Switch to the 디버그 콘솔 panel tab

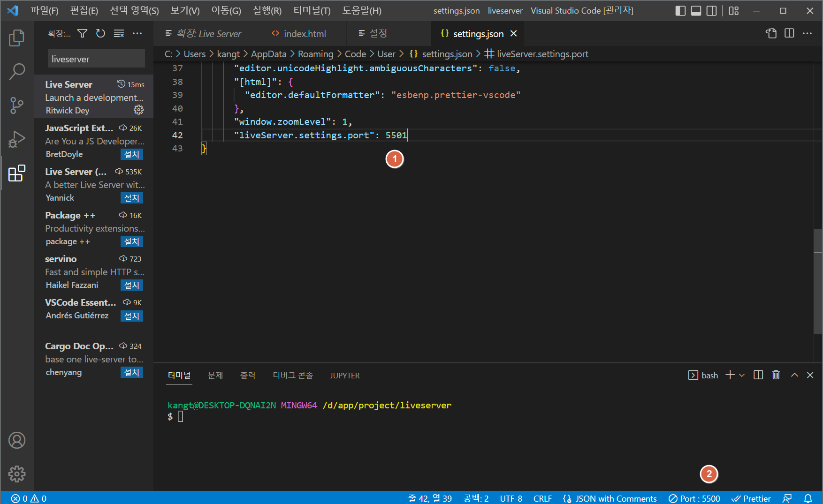point(293,375)
